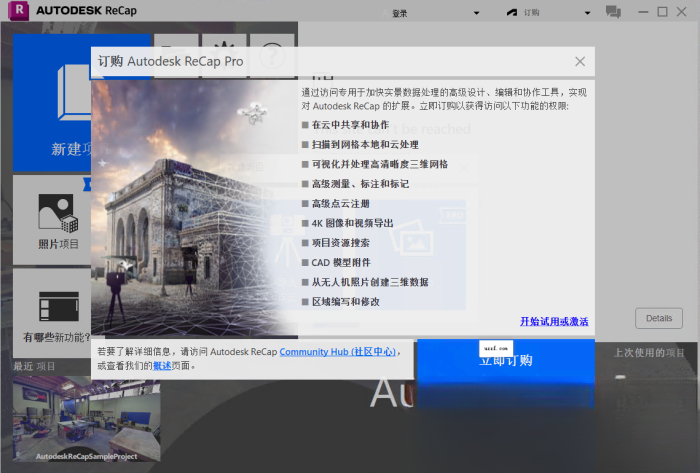The height and width of the screenshot is (473, 700).
Task: Select 高级点云注册 feature text
Action: pos(341,204)
